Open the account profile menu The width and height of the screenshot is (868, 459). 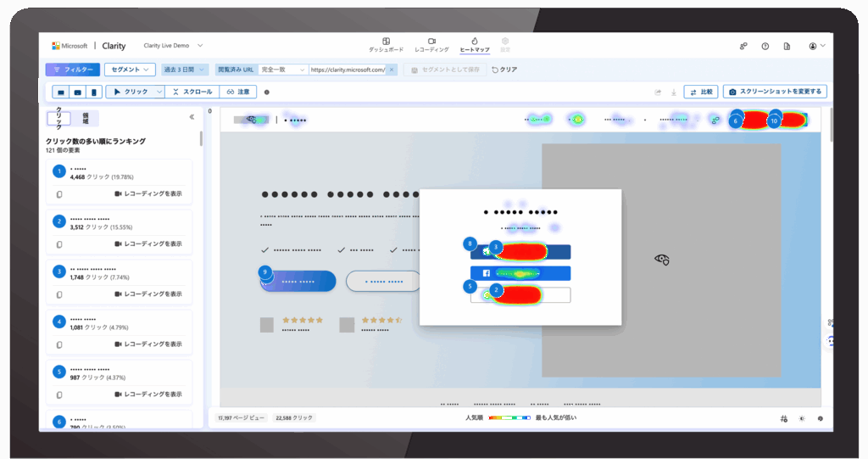(x=816, y=46)
